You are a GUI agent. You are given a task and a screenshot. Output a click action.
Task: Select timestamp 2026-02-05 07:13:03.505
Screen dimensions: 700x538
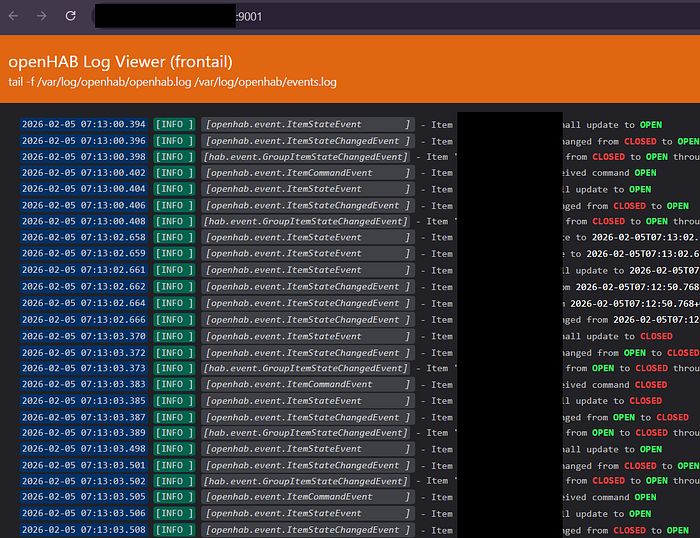pos(84,496)
